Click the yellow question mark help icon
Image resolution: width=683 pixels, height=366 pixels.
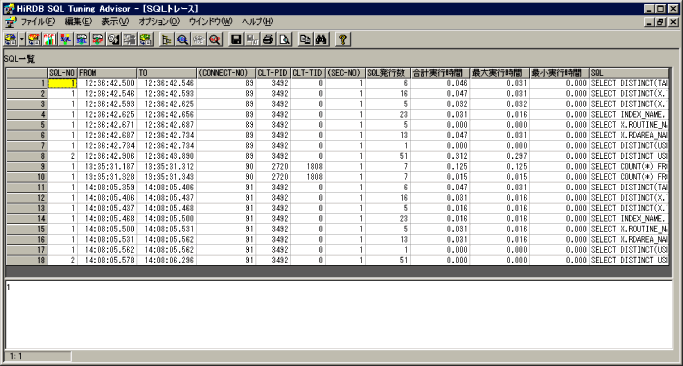(x=343, y=40)
